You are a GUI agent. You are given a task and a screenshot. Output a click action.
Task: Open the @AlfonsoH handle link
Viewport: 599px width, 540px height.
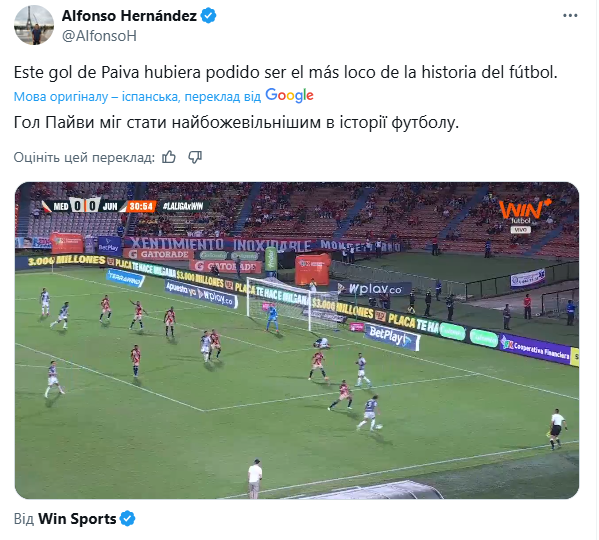point(99,36)
